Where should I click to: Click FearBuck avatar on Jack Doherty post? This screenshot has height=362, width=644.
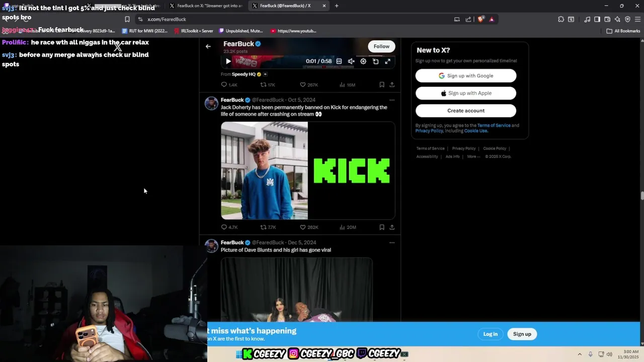pos(211,104)
